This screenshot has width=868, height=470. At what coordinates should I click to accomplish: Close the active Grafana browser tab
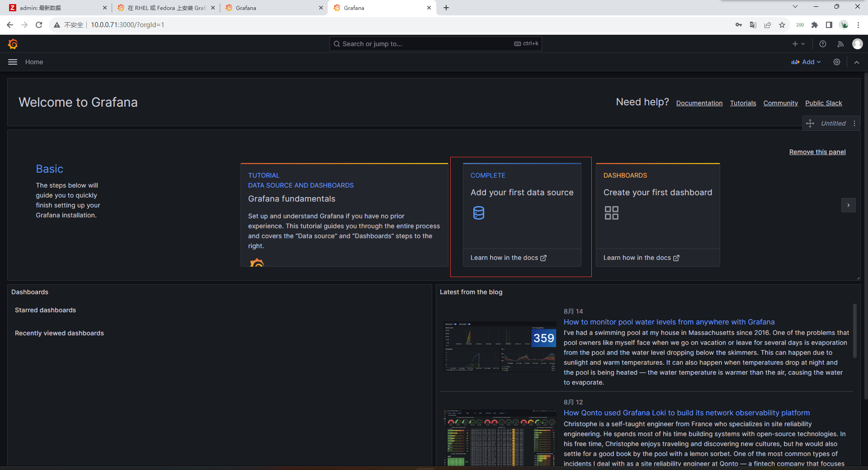429,8
